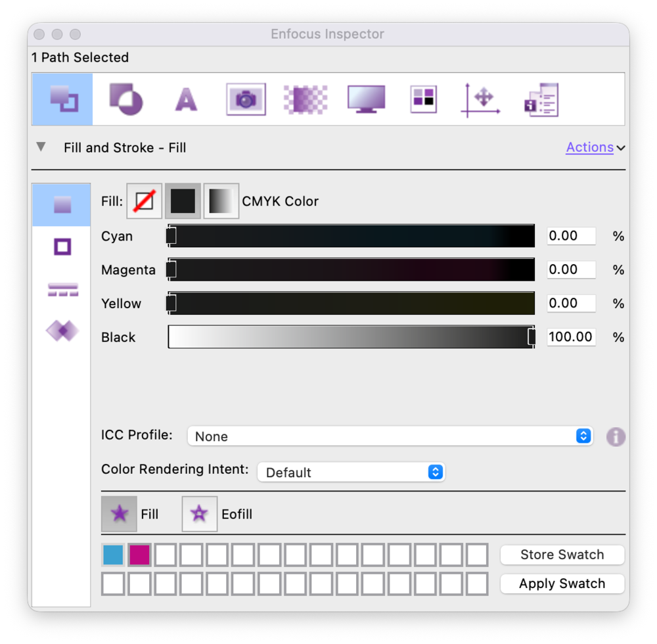Select the Fill nonzero winding star button
This screenshot has height=644, width=657.
click(119, 514)
